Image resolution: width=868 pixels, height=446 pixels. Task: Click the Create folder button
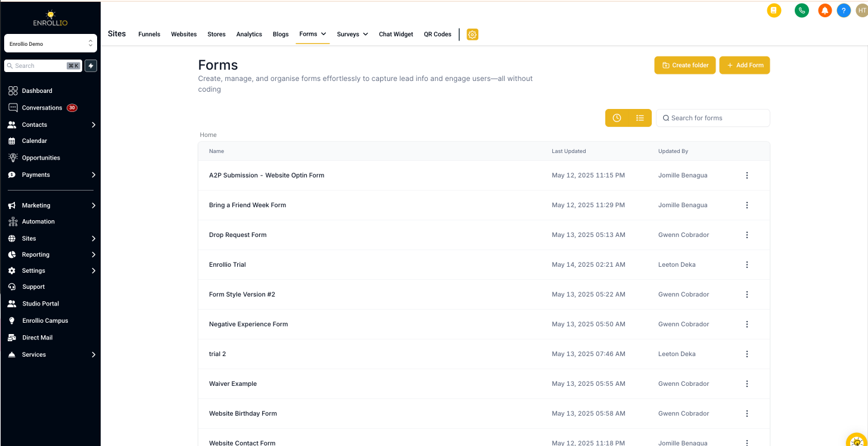click(685, 66)
